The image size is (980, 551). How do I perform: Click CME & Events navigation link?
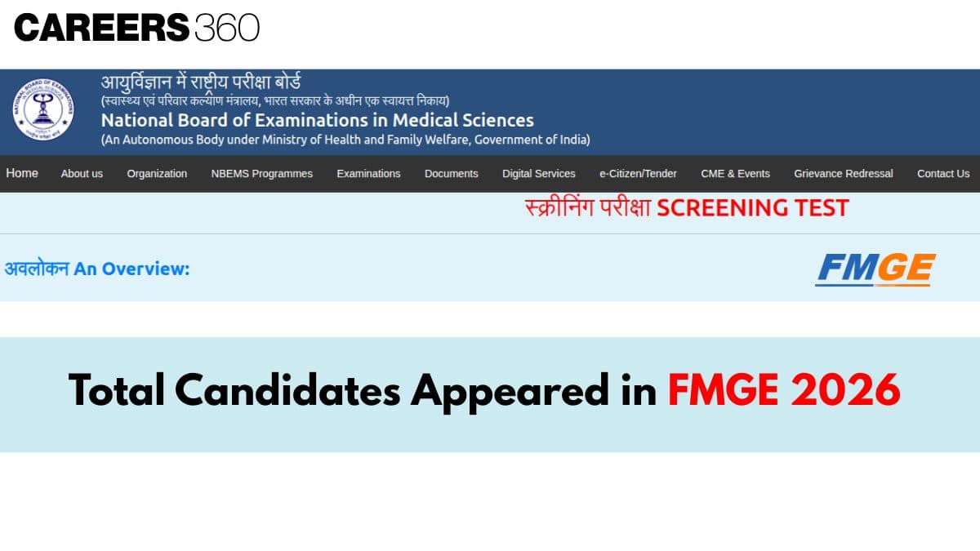coord(735,174)
